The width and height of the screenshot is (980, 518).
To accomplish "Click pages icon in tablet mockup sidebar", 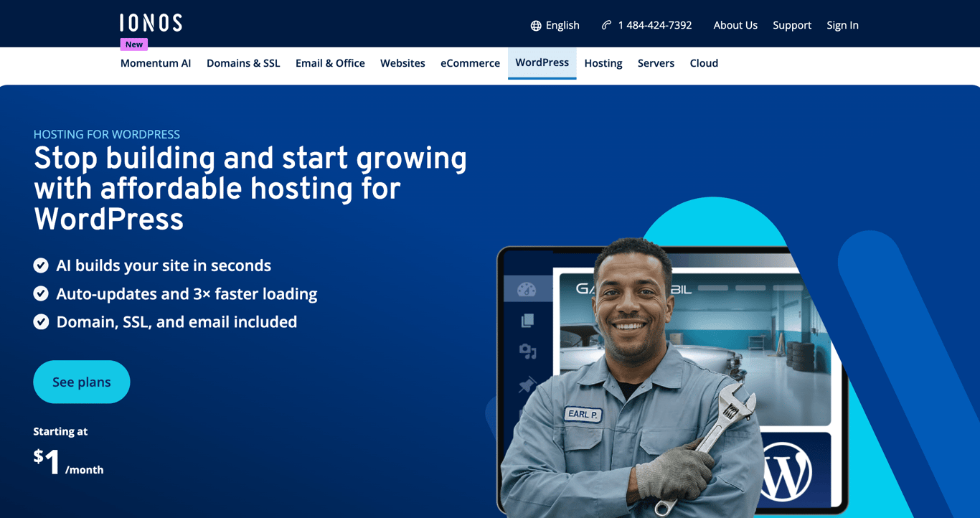I will click(x=527, y=320).
